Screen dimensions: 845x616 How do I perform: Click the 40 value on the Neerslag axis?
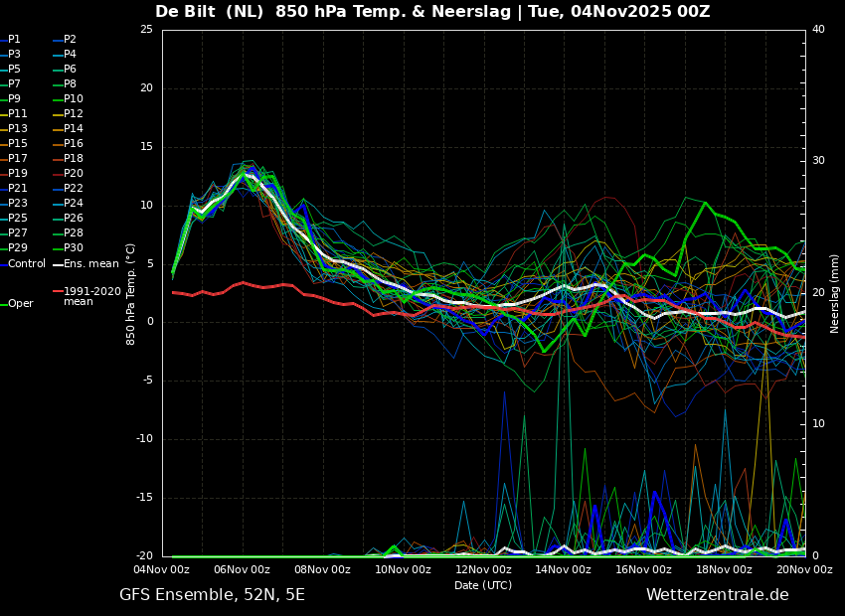818,30
